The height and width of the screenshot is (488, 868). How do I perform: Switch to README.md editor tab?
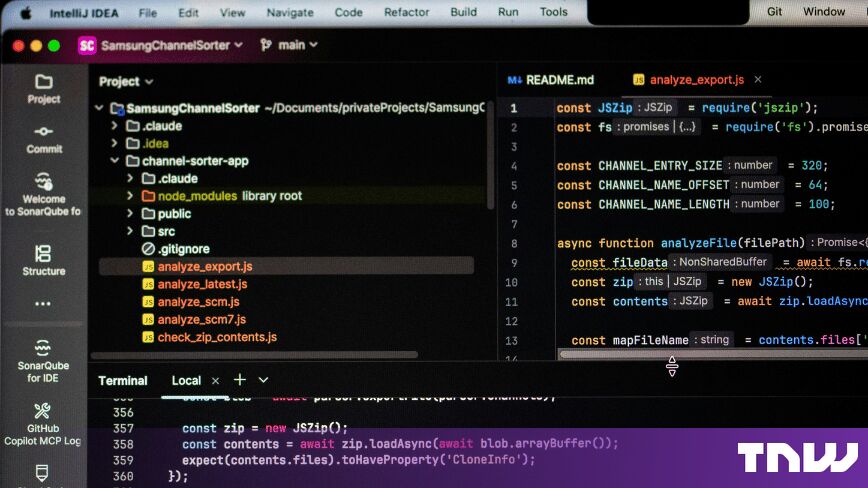pos(551,80)
